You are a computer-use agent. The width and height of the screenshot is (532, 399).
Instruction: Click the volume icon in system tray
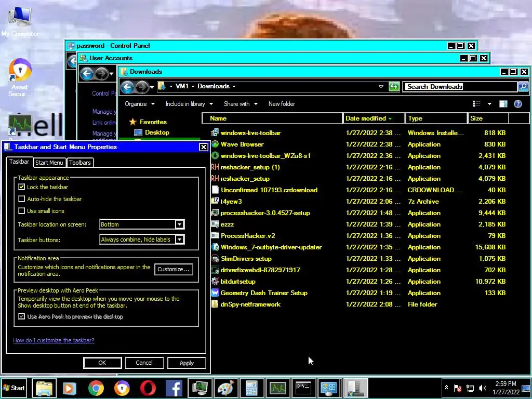[482, 388]
